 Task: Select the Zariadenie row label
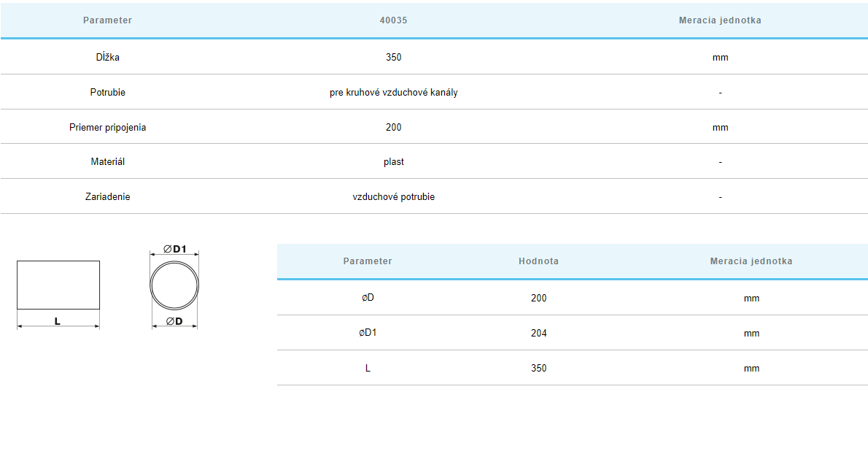coord(107,196)
